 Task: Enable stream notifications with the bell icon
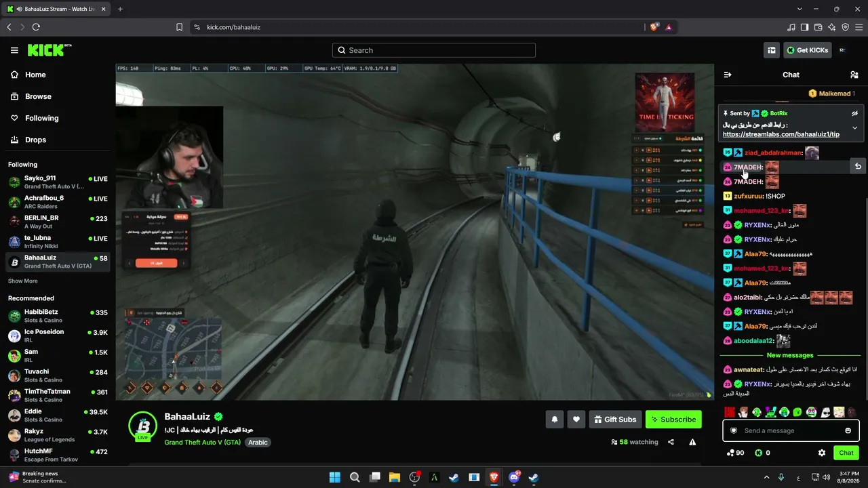554,420
